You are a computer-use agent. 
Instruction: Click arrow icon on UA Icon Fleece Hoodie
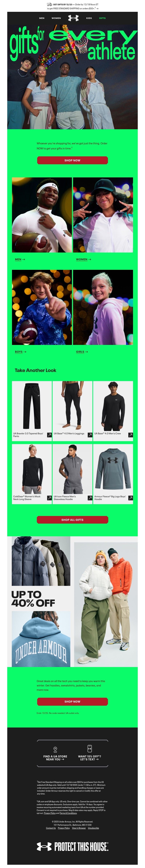pos(90,498)
